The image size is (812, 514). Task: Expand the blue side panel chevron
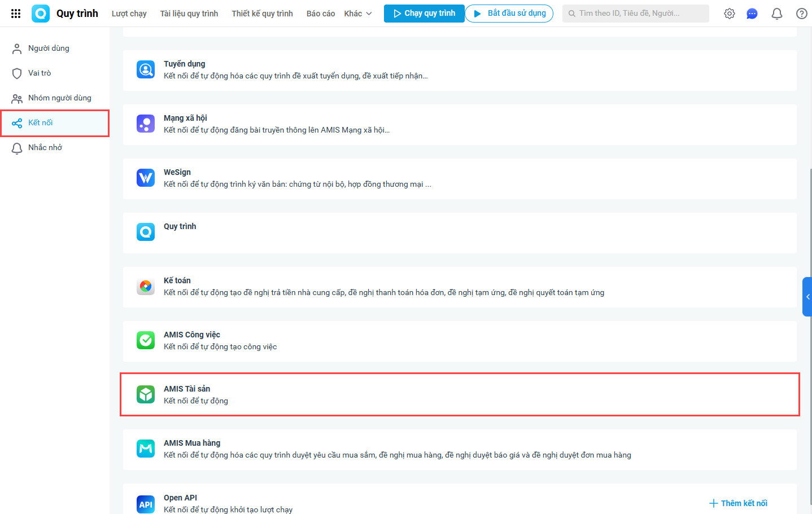(x=807, y=297)
